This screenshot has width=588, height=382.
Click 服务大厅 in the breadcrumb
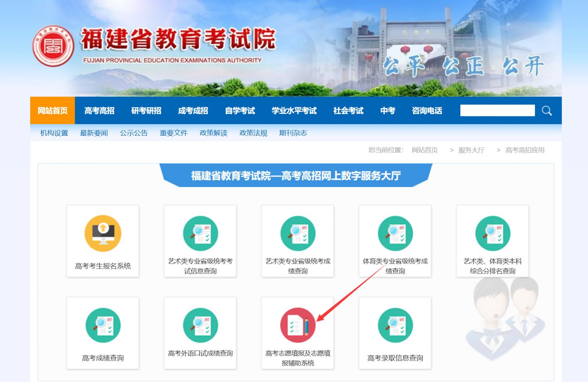471,150
